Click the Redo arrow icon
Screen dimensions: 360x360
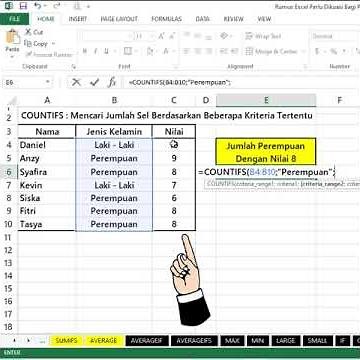[57, 6]
